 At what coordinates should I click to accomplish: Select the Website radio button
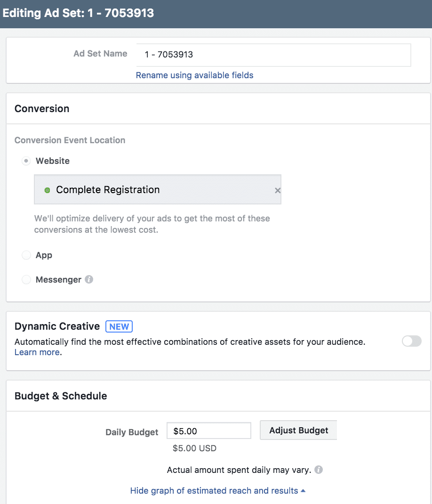(26, 161)
